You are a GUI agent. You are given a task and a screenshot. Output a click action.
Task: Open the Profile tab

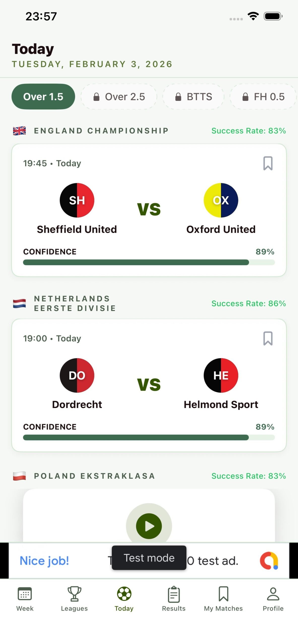pyautogui.click(x=273, y=599)
